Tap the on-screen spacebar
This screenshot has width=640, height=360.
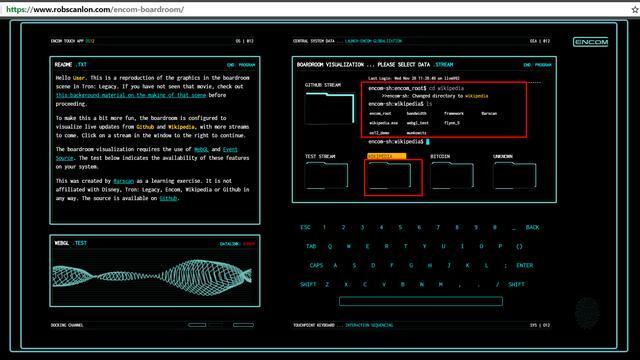(421, 301)
